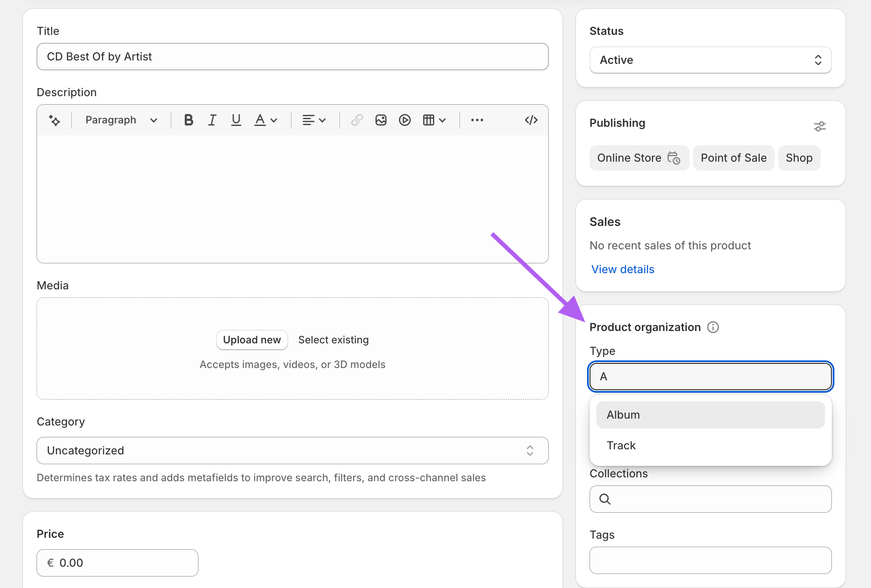Click the Select existing media link
Image resolution: width=871 pixels, height=588 pixels.
tap(333, 340)
